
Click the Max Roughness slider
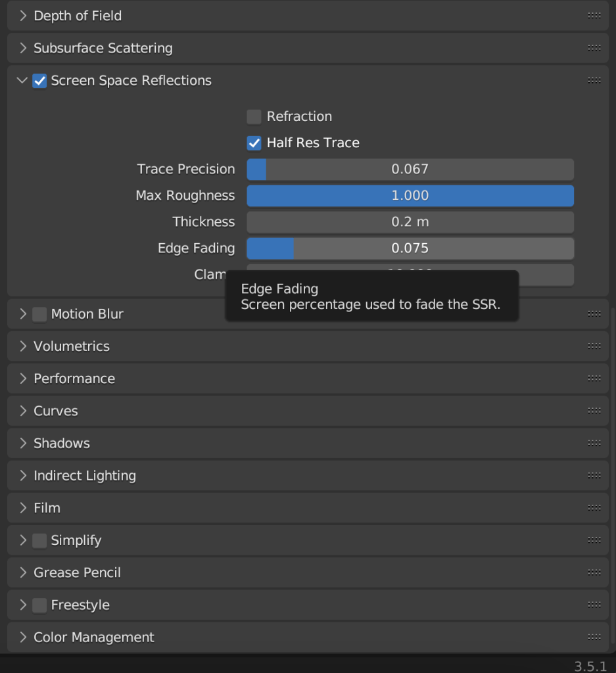click(410, 196)
